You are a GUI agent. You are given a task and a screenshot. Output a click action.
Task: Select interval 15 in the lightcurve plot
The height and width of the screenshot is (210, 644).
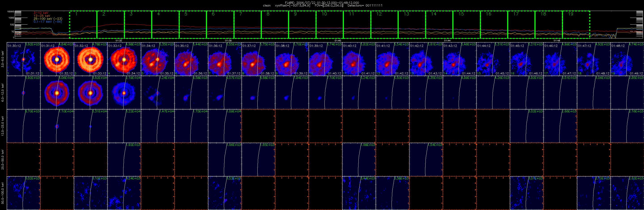coord(466,25)
